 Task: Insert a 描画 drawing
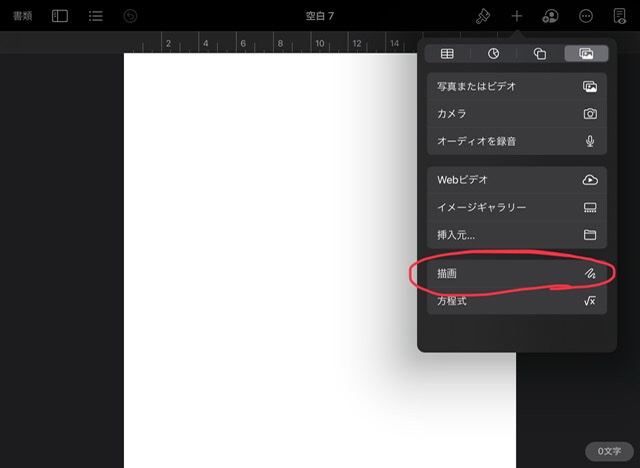516,273
